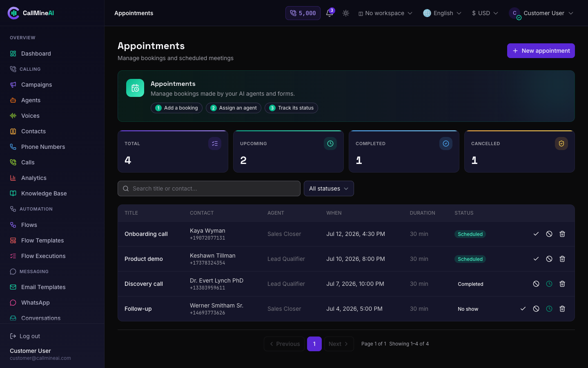Click the Scheduled status of Onboarding call
Screen dimensions: 588x368
[x=470, y=234]
